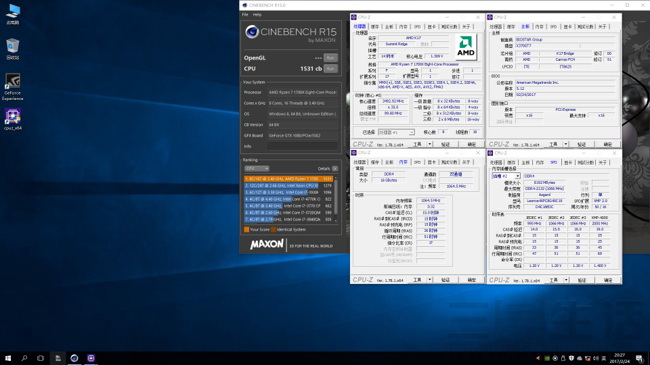Open File Explorer from the taskbar

coord(58,358)
